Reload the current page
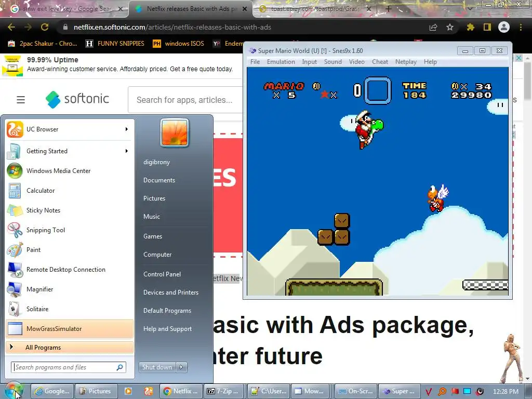Screen dimensions: 532x399 click(45, 27)
